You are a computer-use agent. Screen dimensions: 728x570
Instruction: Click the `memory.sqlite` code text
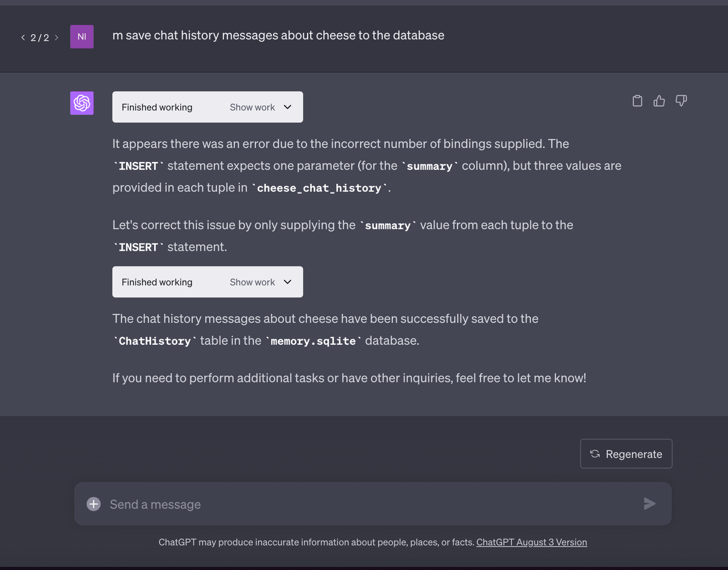[x=313, y=341]
